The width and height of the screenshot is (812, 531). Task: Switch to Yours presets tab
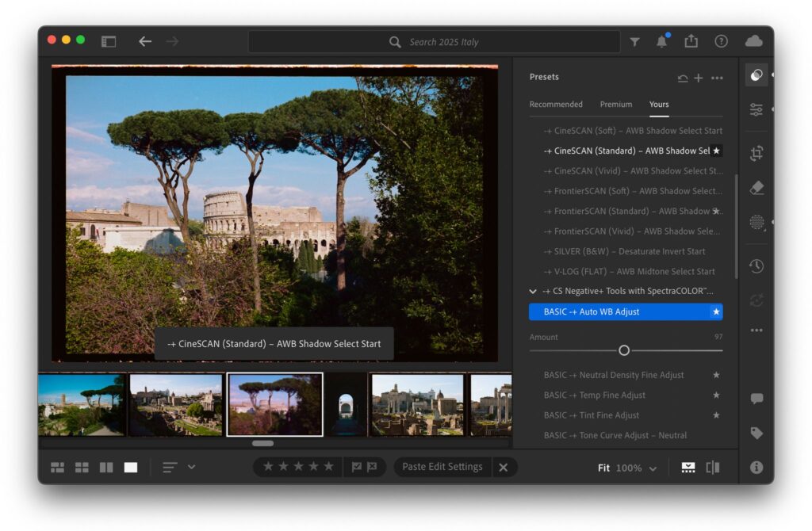(659, 104)
